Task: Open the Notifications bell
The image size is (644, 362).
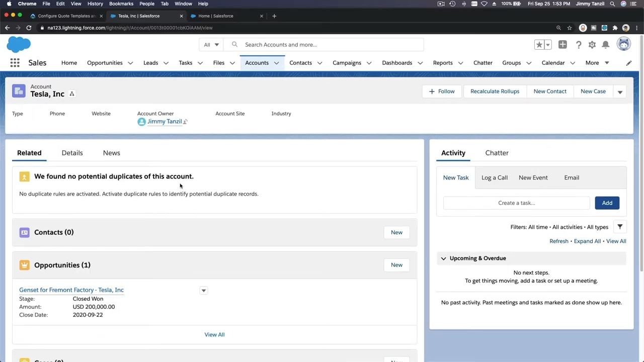Action: [606, 45]
